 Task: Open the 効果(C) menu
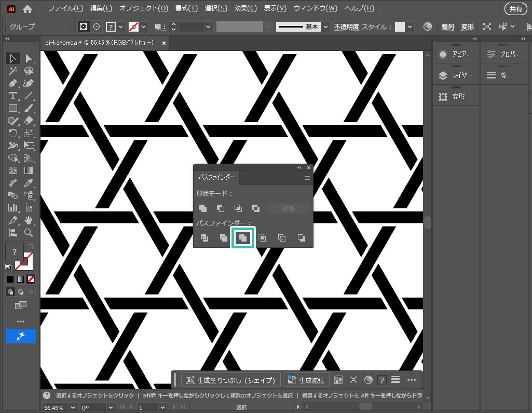245,8
